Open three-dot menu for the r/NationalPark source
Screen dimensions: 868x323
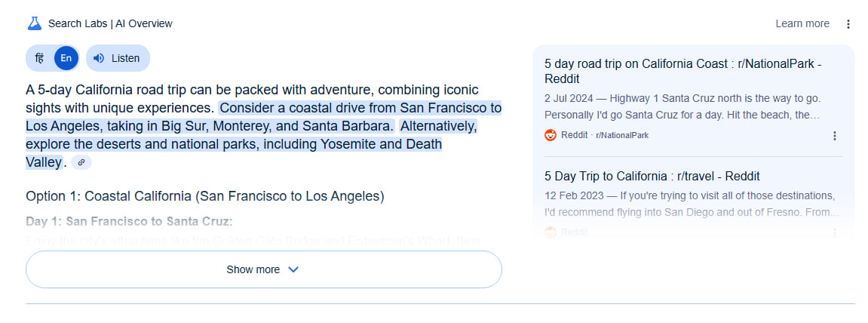tap(835, 136)
